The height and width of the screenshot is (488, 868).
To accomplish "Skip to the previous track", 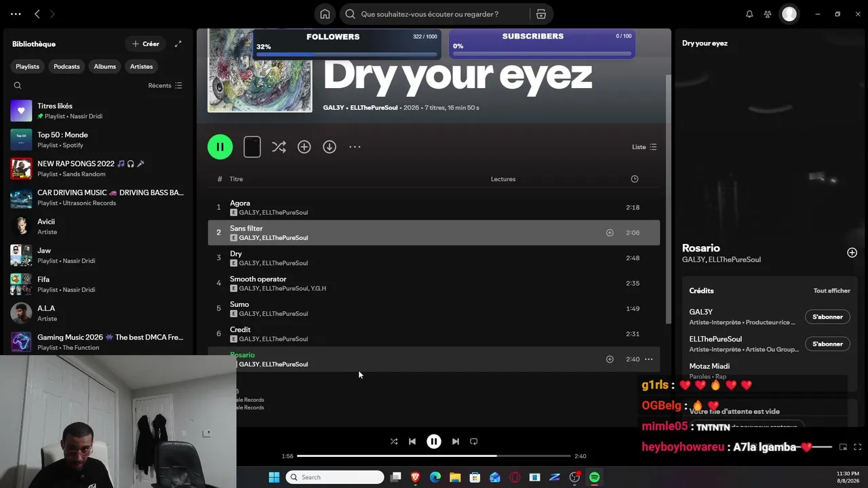I will [412, 441].
